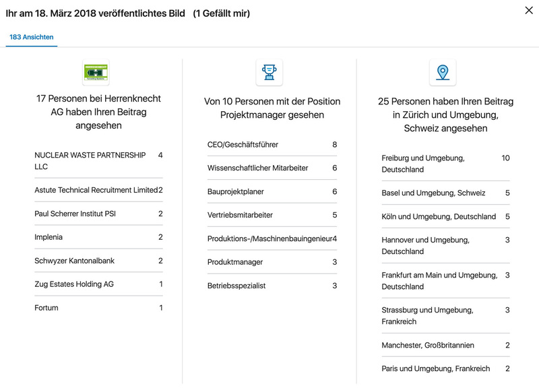This screenshot has width=539, height=392.
Task: Select CEO/Geschäftsführer position row
Action: pyautogui.click(x=243, y=145)
